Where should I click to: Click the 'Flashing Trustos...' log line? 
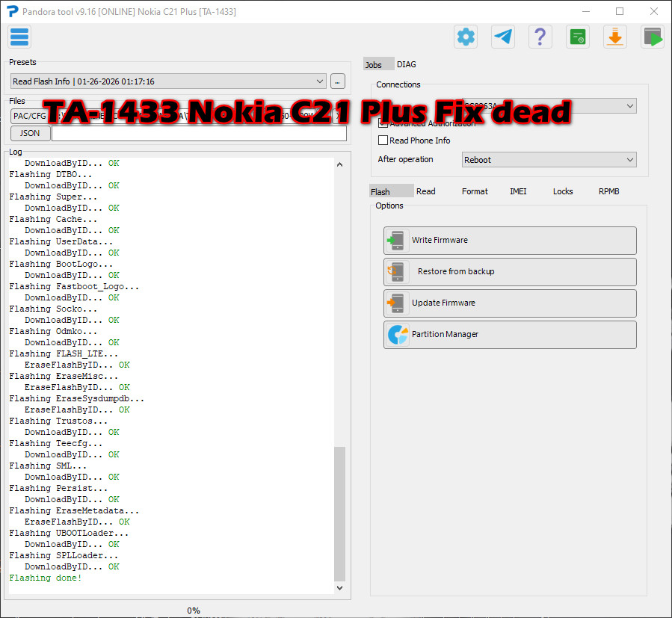pos(58,421)
